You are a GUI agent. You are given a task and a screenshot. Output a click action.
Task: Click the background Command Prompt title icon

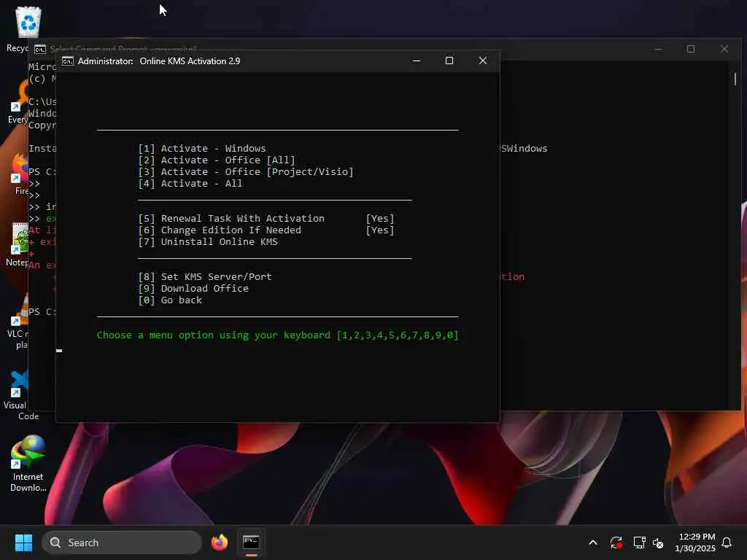tap(40, 49)
